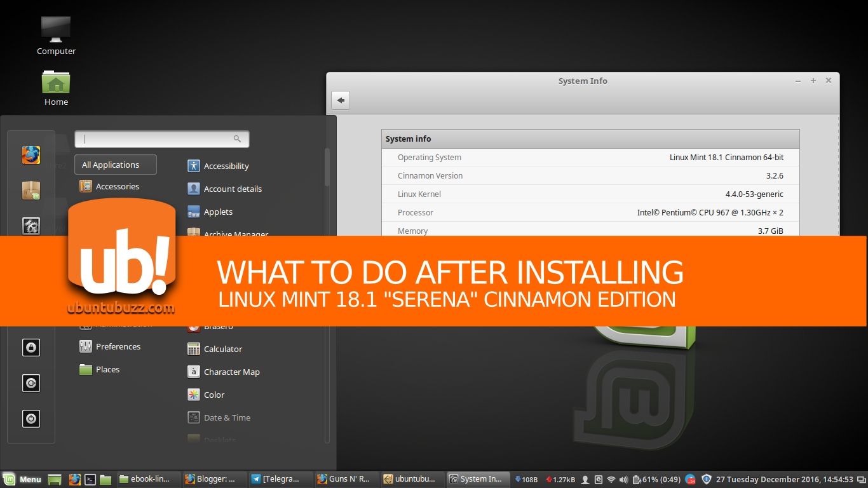Open Color from the applications list
Image resolution: width=868 pixels, height=488 pixels.
coord(206,395)
